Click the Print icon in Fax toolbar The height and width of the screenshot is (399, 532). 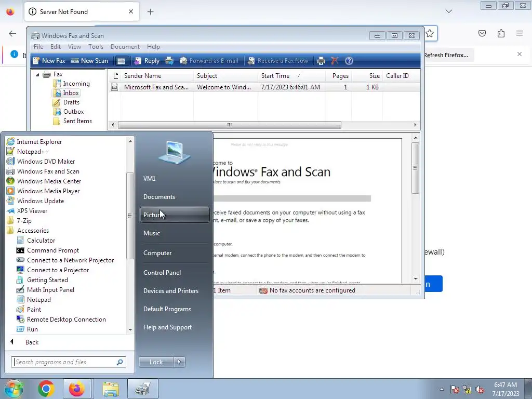point(321,61)
